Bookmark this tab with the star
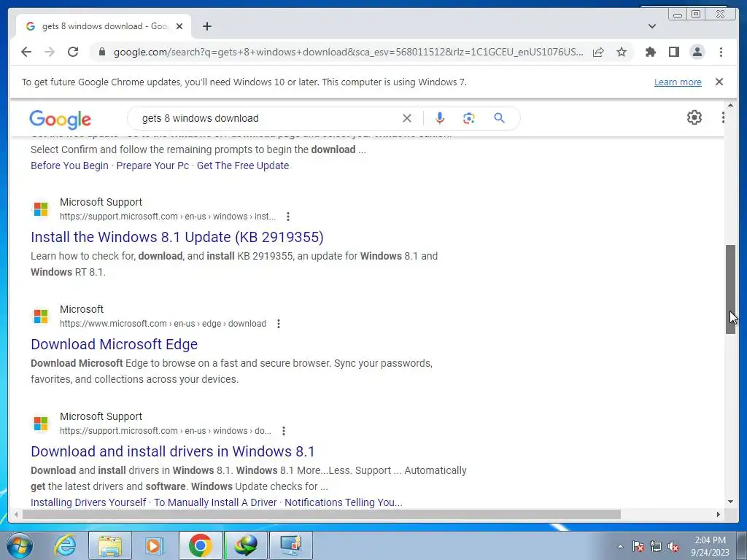 click(622, 52)
